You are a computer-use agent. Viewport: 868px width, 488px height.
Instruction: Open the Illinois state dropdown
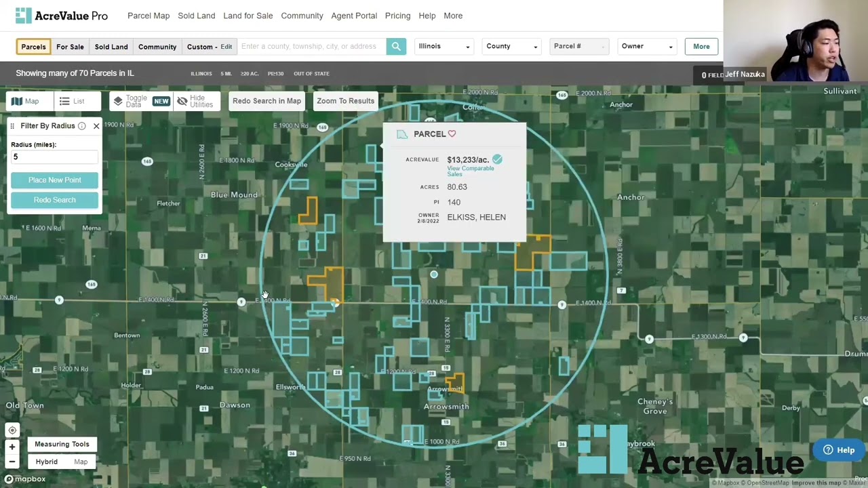click(444, 46)
